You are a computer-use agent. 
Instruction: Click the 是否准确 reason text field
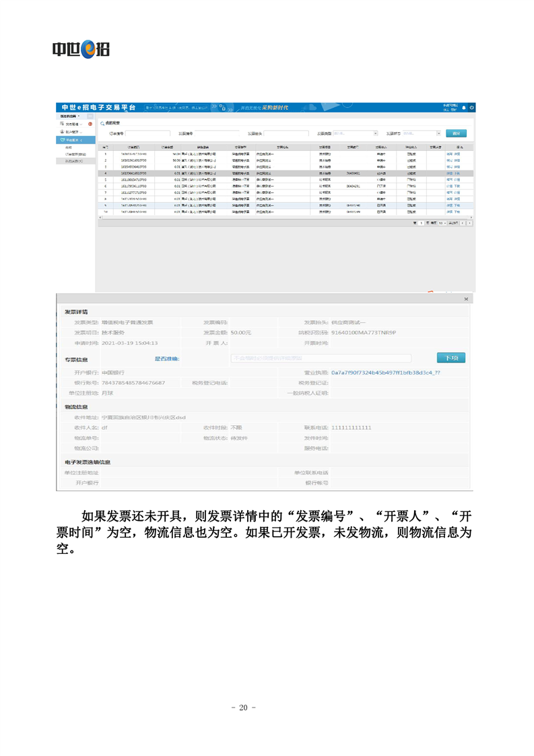(x=321, y=358)
